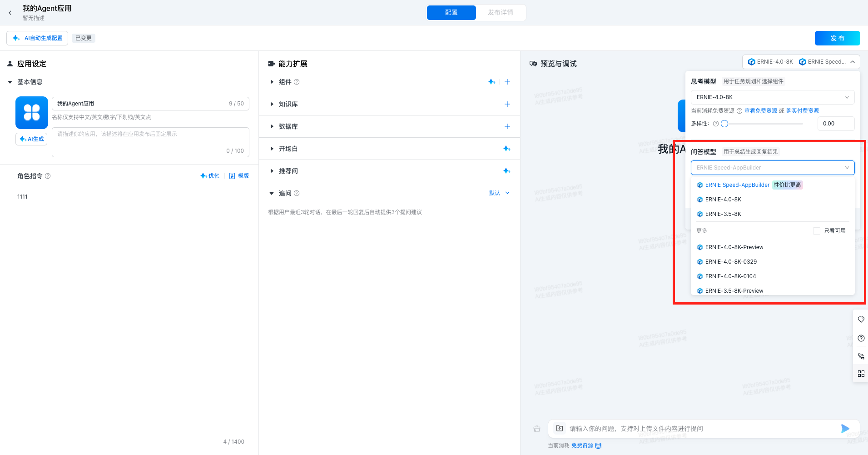Toggle the 只看可用 checkbox
The height and width of the screenshot is (455, 868).
point(816,231)
